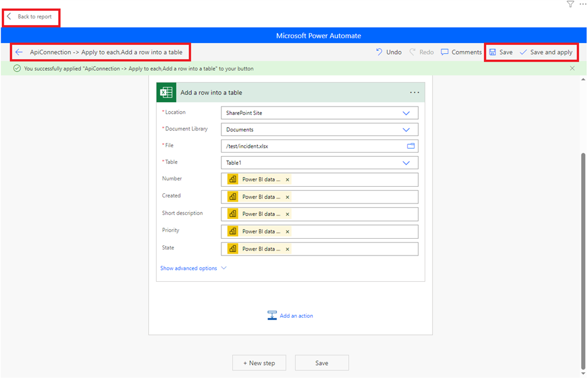Remove the Power BI data token from Priority
The height and width of the screenshot is (380, 588).
coord(287,232)
